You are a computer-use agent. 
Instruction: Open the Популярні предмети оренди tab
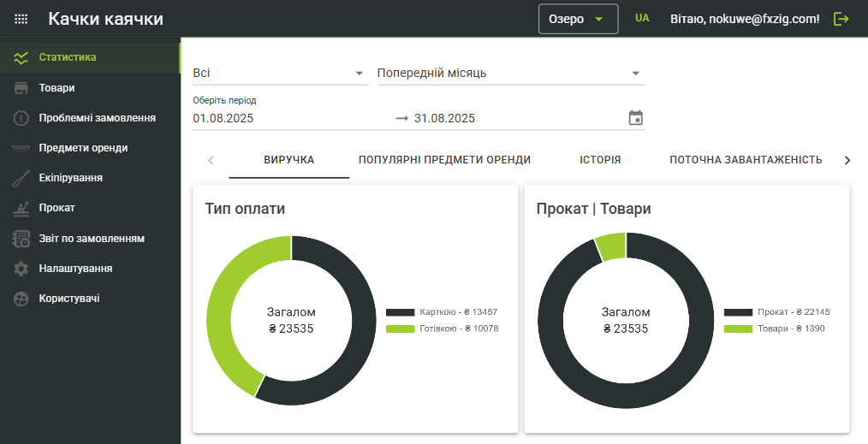pyautogui.click(x=444, y=160)
